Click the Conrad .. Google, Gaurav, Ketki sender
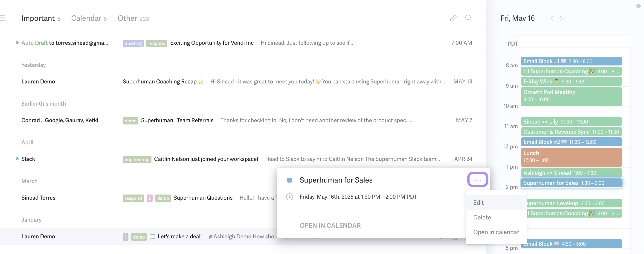 (x=60, y=120)
